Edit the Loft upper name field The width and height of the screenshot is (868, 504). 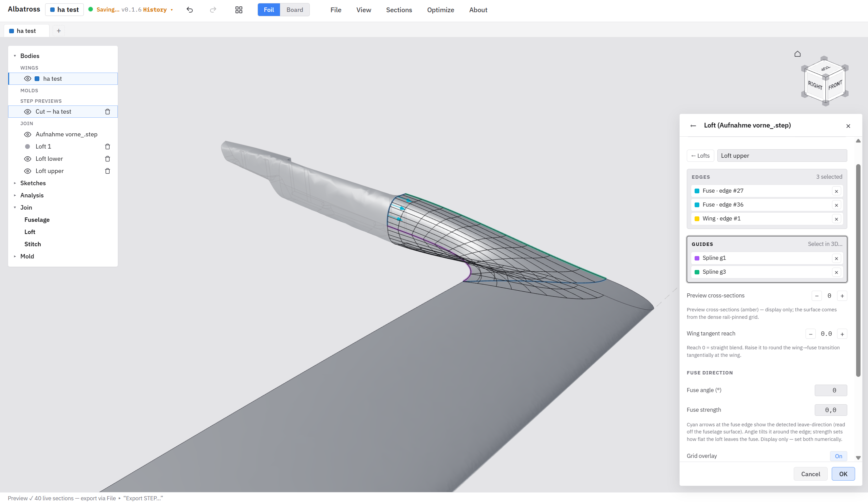coord(782,156)
